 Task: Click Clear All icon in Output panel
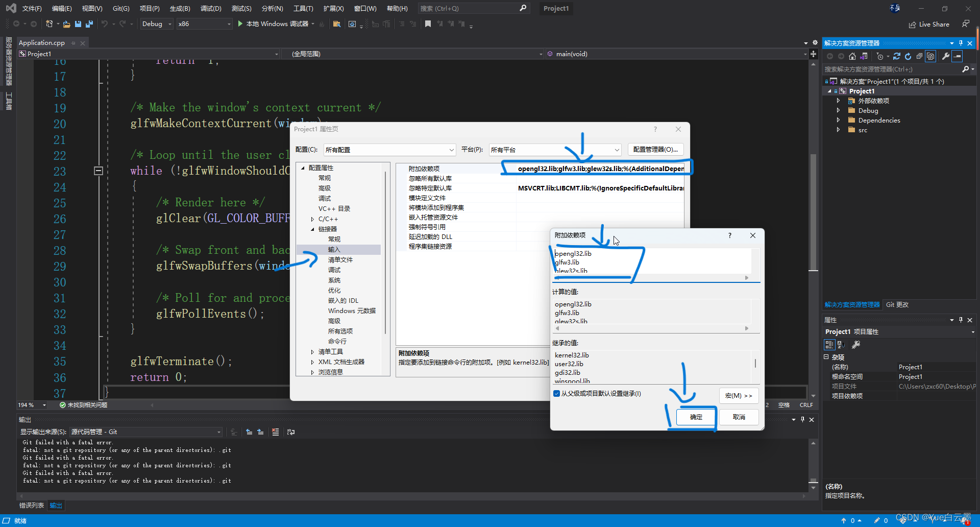tap(276, 432)
